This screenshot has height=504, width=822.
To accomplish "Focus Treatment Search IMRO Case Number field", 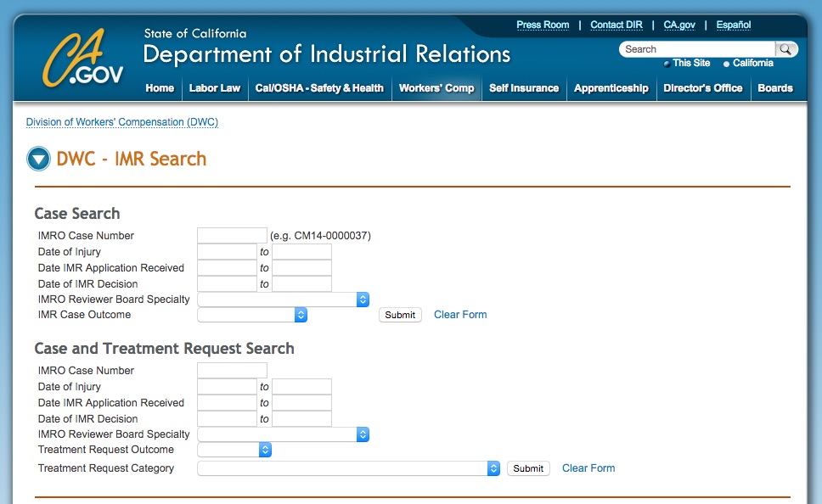I will coord(232,371).
